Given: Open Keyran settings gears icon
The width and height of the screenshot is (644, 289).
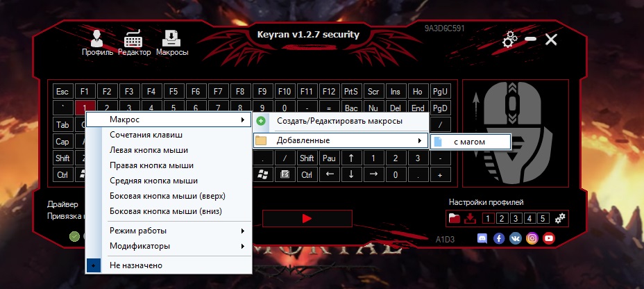Looking at the screenshot, I should click(509, 40).
